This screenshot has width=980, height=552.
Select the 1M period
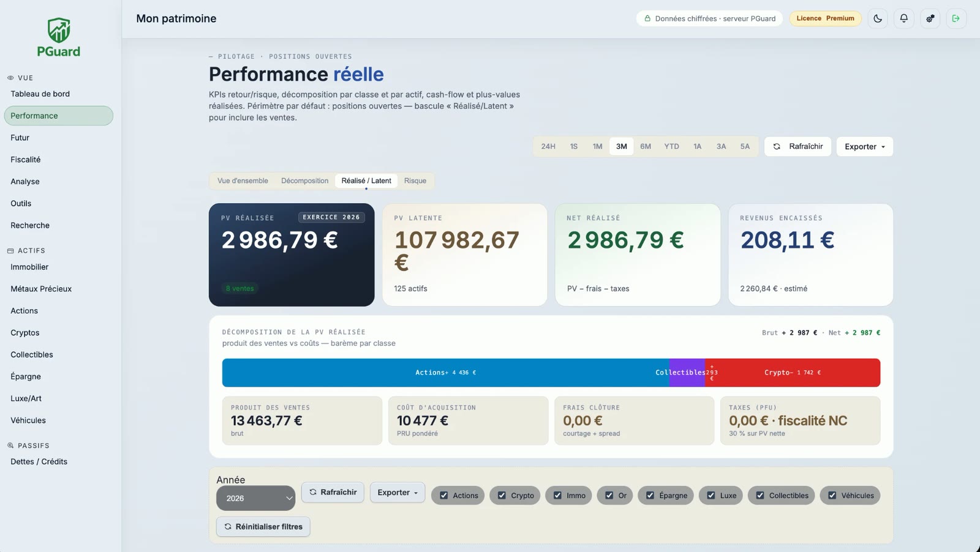[597, 146]
